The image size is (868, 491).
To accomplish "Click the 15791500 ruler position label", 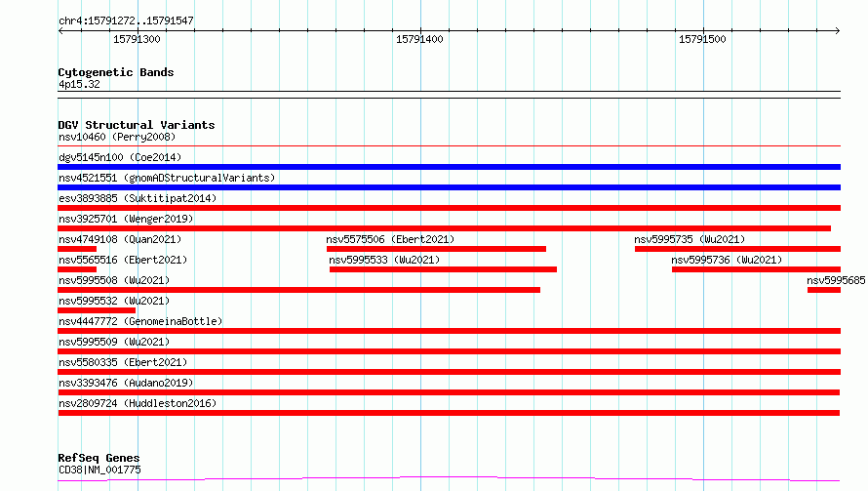I will tap(702, 39).
